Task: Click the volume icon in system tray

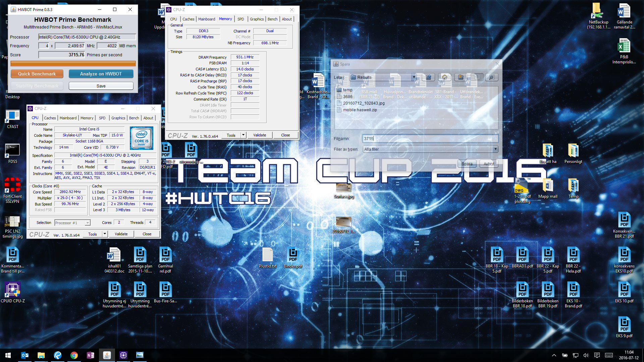Action: coord(586,355)
